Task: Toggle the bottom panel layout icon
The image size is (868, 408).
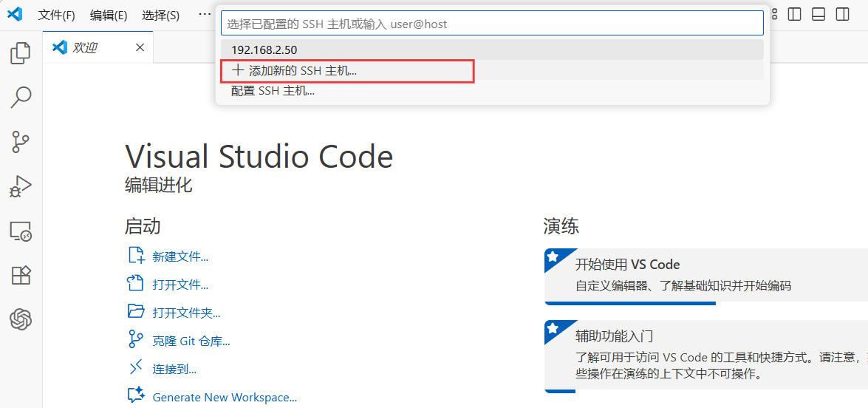Action: [x=819, y=14]
